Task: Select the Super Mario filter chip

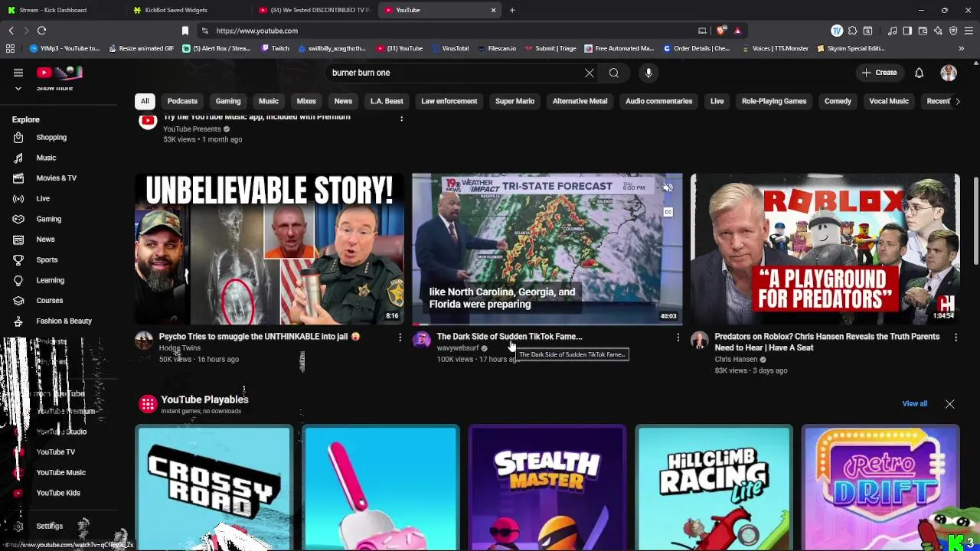Action: 514,101
